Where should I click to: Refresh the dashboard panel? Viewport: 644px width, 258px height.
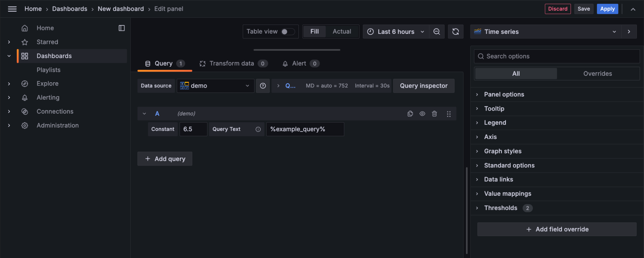[456, 32]
